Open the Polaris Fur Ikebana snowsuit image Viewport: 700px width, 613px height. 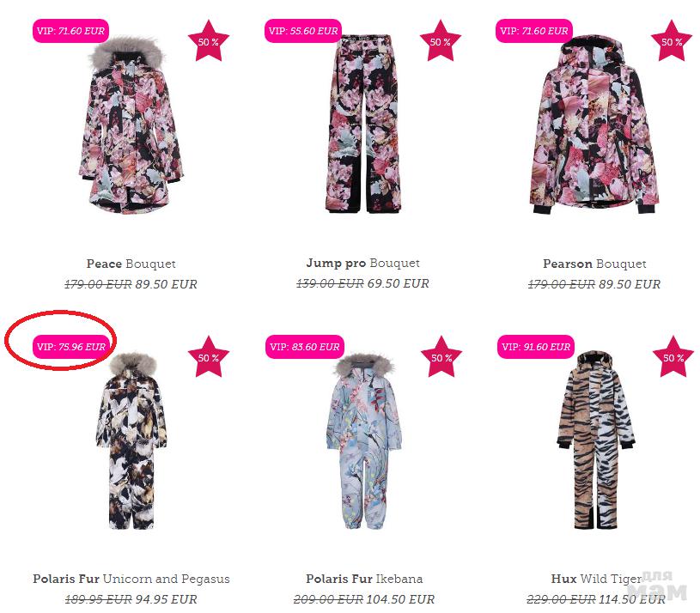pyautogui.click(x=364, y=440)
